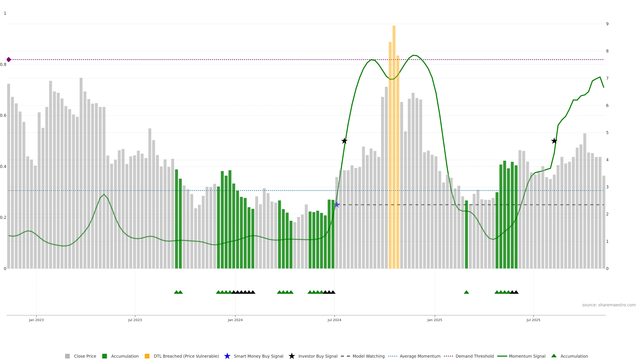Click the lone green accumulation triangle in 2025
Screen dimensions: 644x362
[466, 292]
